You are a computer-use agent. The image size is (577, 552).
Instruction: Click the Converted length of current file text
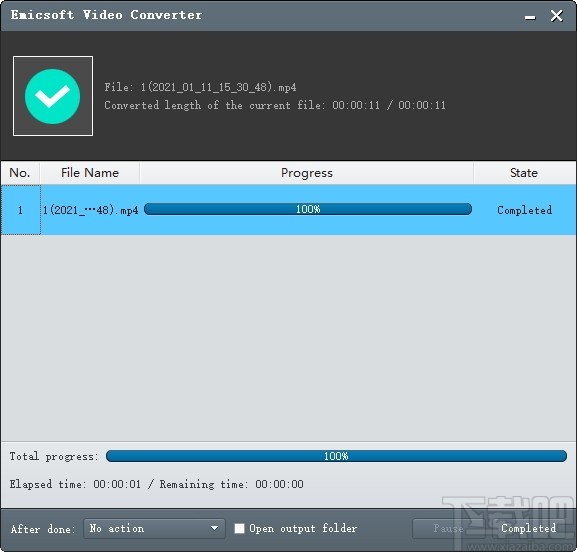pyautogui.click(x=275, y=105)
